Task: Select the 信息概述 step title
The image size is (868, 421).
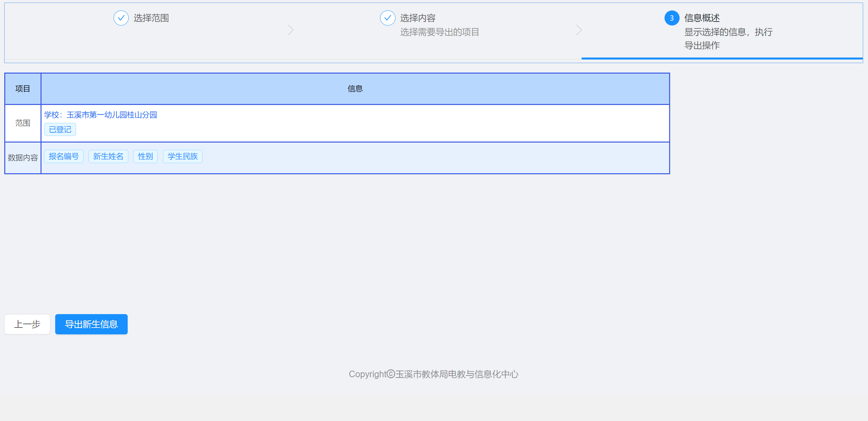Action: tap(702, 18)
